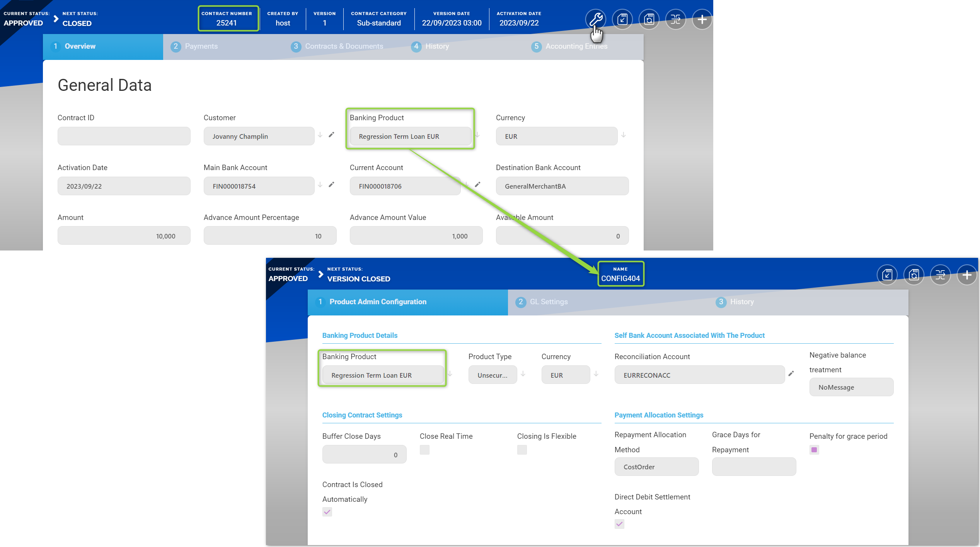Viewport: 980px width, 547px height.
Task: Click pencil icon beside Main Bank Account
Action: (x=331, y=185)
